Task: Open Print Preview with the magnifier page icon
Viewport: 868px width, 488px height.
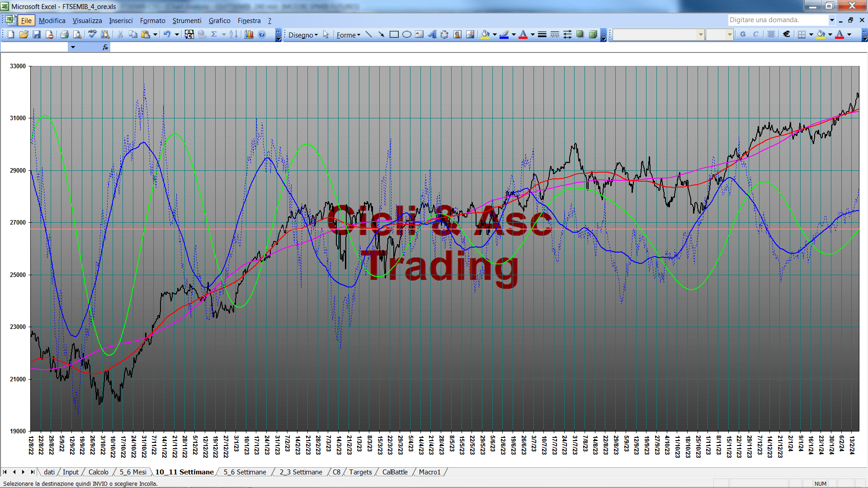Action: (x=77, y=34)
